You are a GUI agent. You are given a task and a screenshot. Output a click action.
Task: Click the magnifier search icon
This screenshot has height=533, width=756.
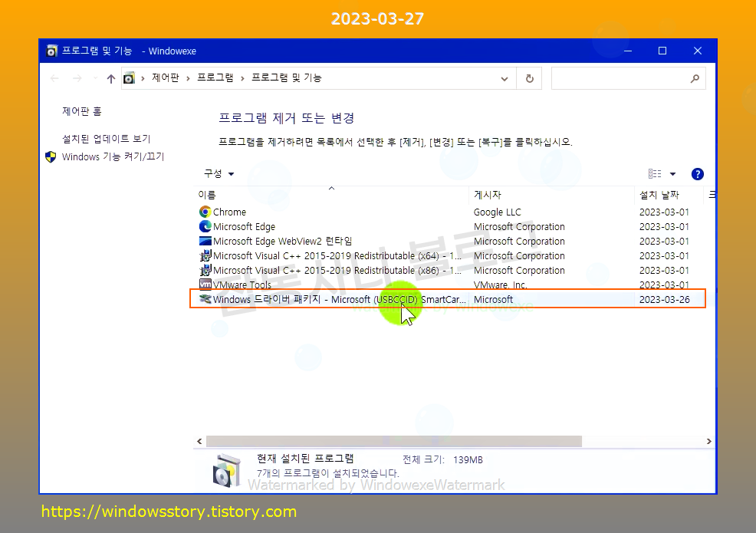(695, 78)
